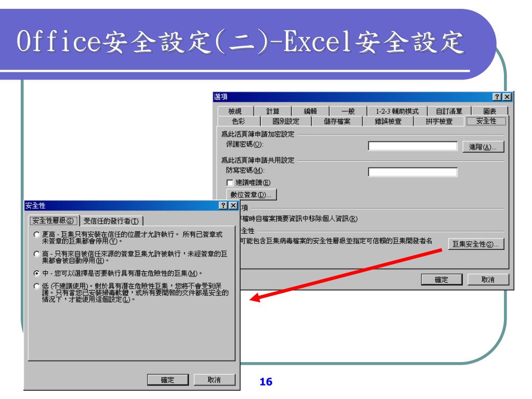Select the 中 medium security radio
Screen dimensions: 532x399
click(37, 273)
